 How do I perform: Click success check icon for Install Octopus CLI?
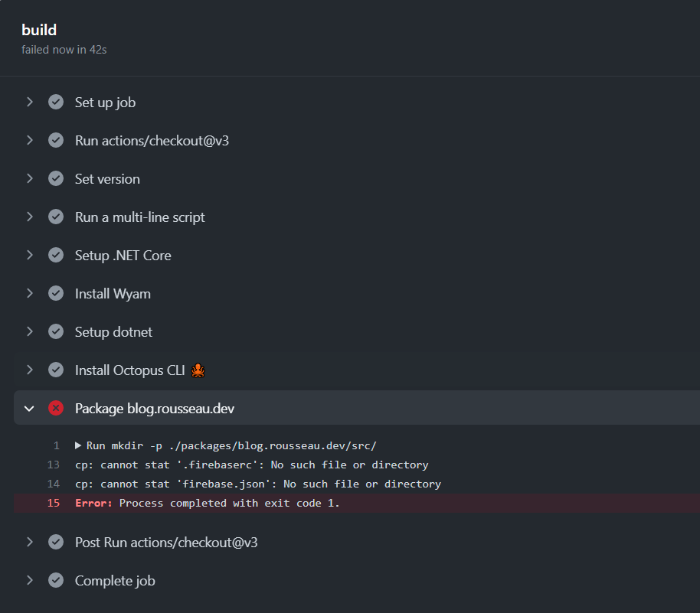coord(56,370)
